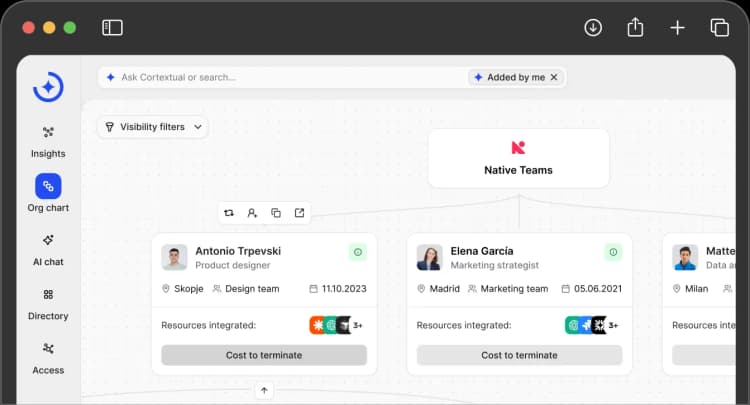Open Elena's integrated resources icon stack
The height and width of the screenshot is (405, 750).
coord(586,325)
